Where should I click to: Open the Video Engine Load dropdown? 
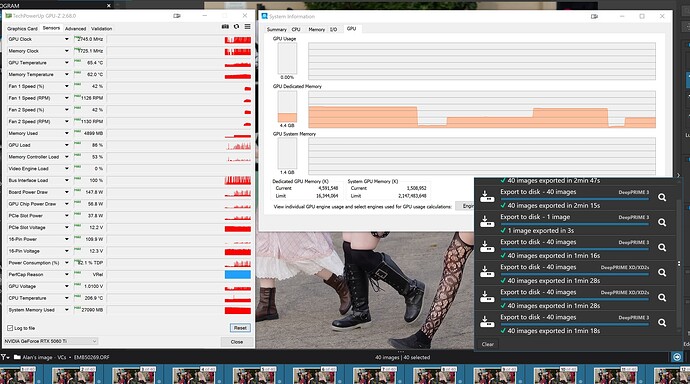(67, 168)
